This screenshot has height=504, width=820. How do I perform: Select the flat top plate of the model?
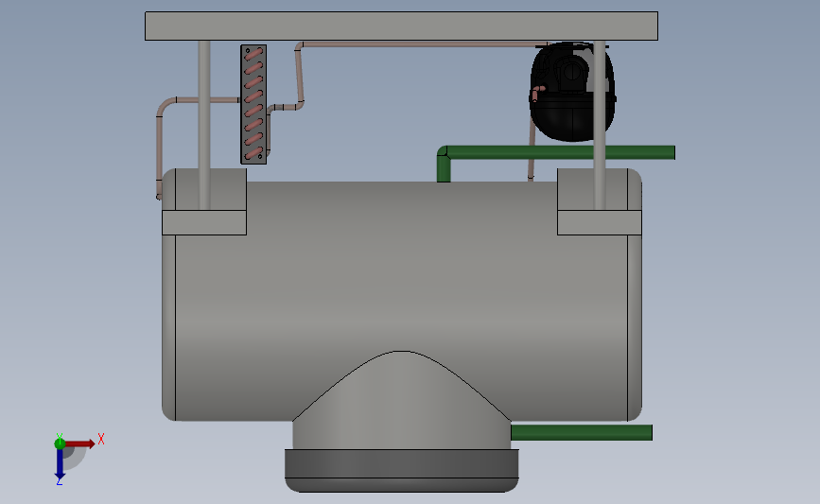pos(401,26)
